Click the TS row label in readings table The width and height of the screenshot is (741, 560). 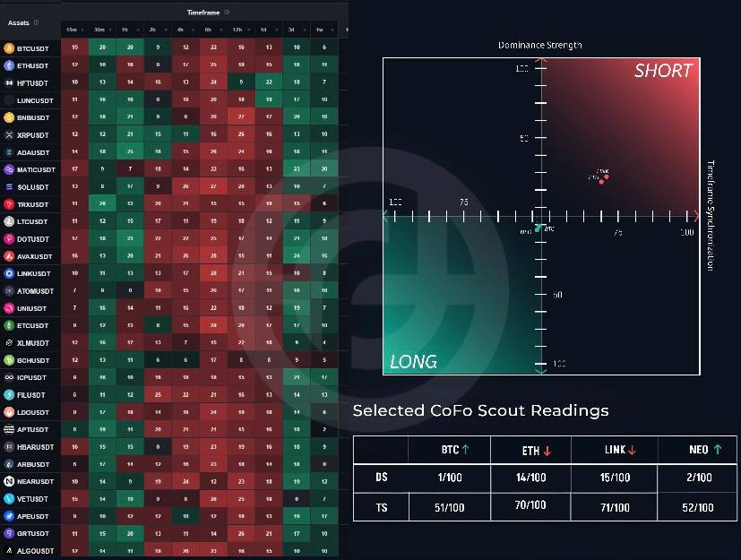tap(382, 507)
